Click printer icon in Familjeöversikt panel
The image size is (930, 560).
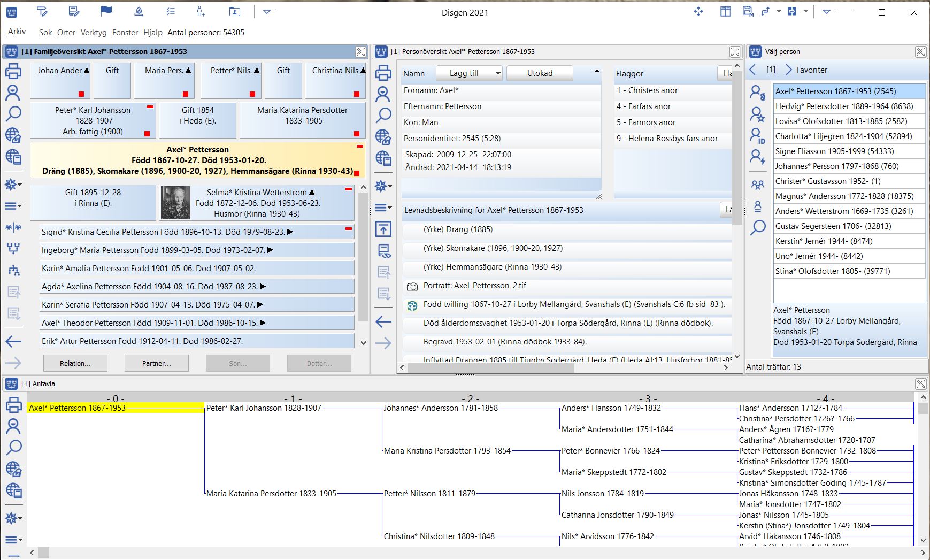point(13,71)
